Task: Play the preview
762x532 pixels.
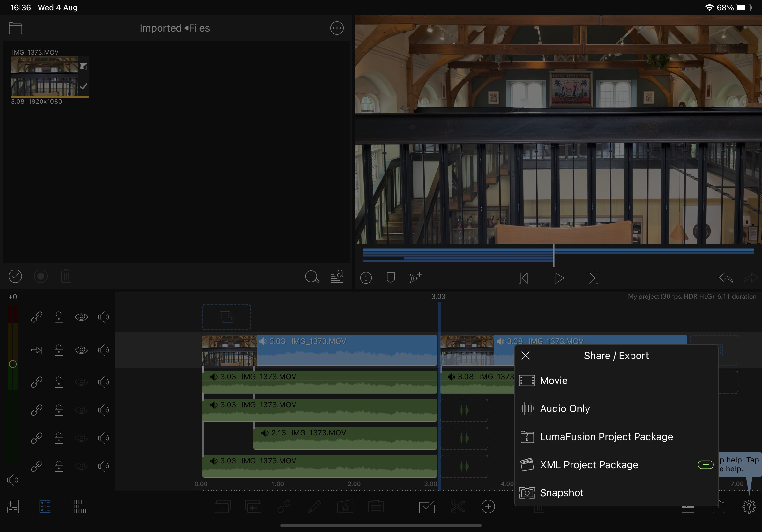Action: [559, 278]
